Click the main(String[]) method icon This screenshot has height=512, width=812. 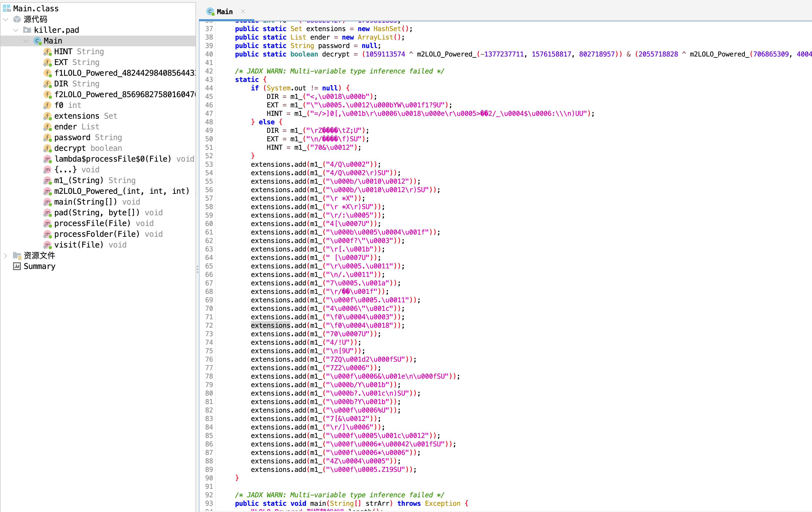click(47, 202)
